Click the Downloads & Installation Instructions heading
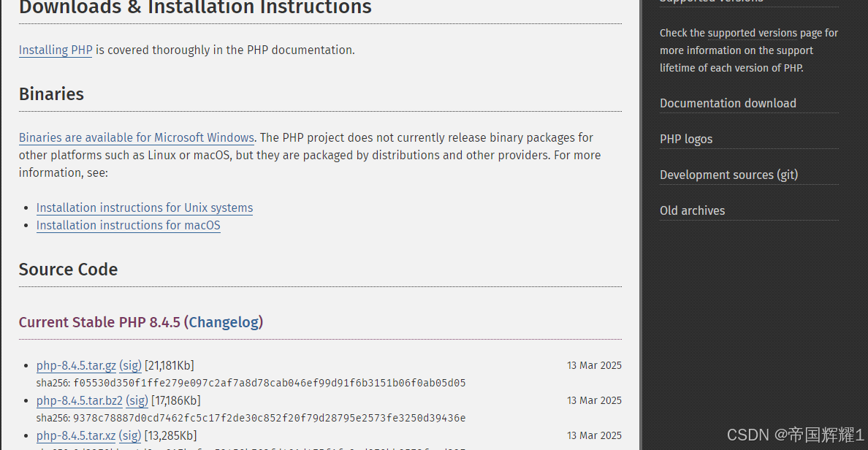 [195, 8]
